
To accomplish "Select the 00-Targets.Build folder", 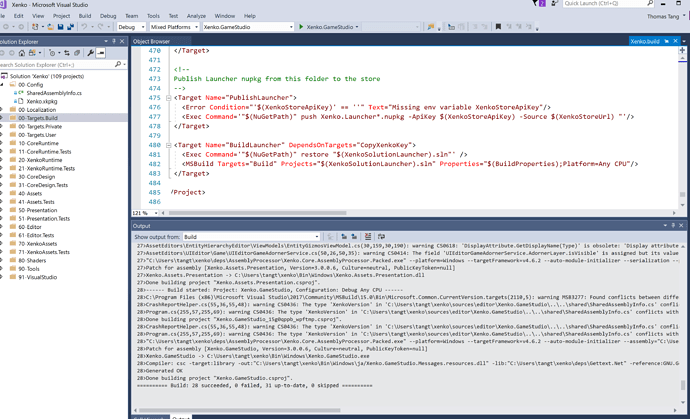I will point(38,118).
